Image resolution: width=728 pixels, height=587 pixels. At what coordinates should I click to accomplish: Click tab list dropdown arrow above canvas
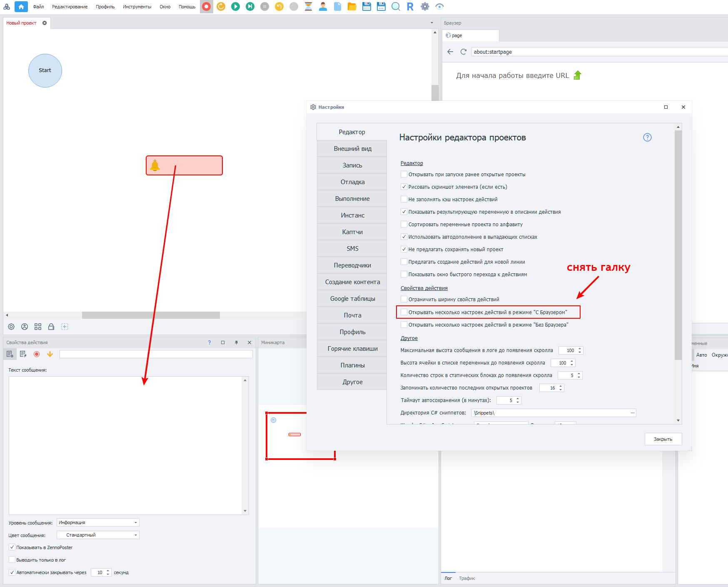tap(432, 23)
